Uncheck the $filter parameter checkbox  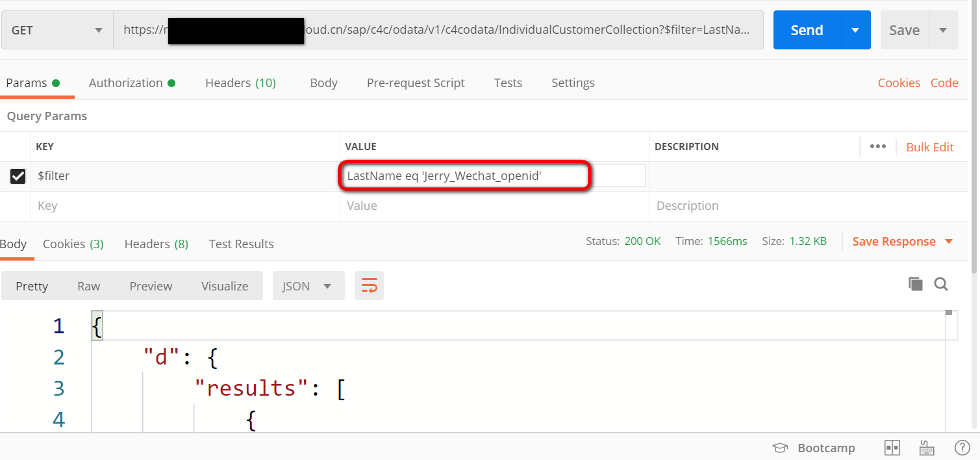tap(18, 176)
